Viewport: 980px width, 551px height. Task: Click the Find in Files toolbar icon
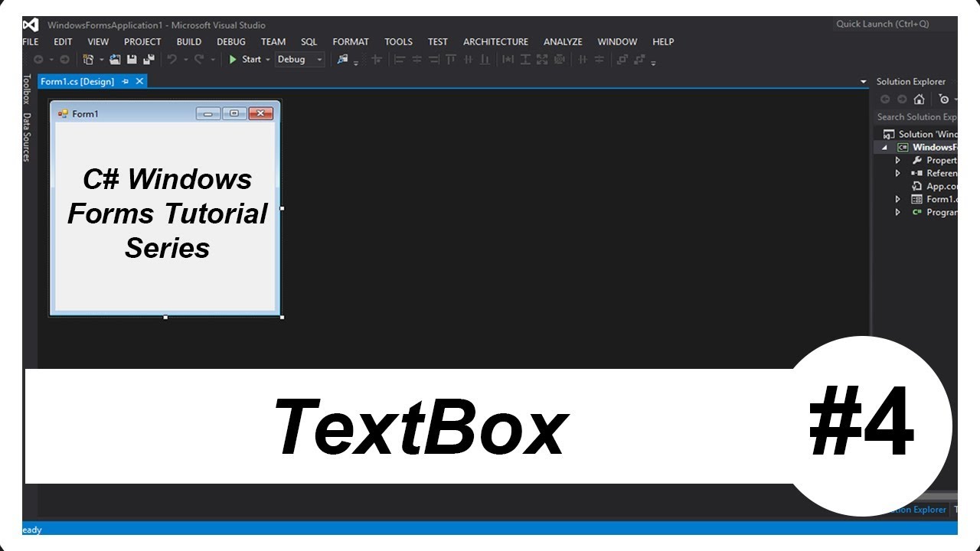click(343, 60)
